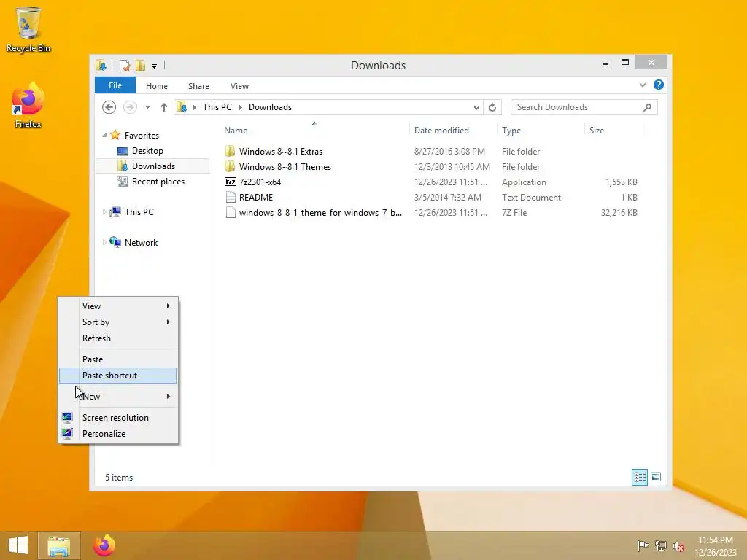Select This PC in the navigation pane

pos(139,212)
